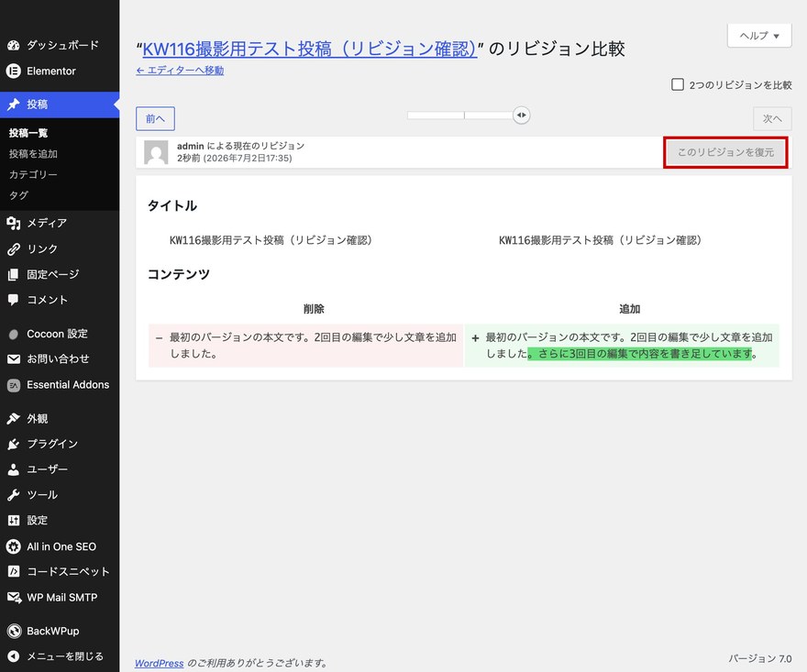Open the WordPress footer link
The height and width of the screenshot is (672, 807).
159,663
